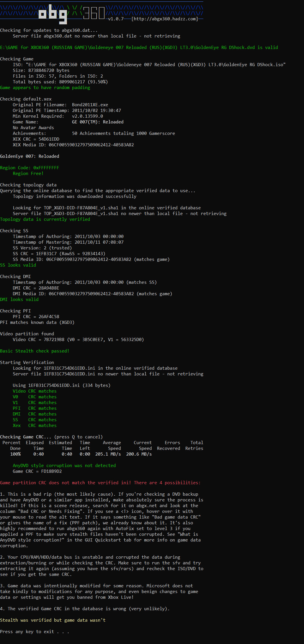Click green "DMI looks valid"
The image size is (304, 644).
tap(19, 300)
